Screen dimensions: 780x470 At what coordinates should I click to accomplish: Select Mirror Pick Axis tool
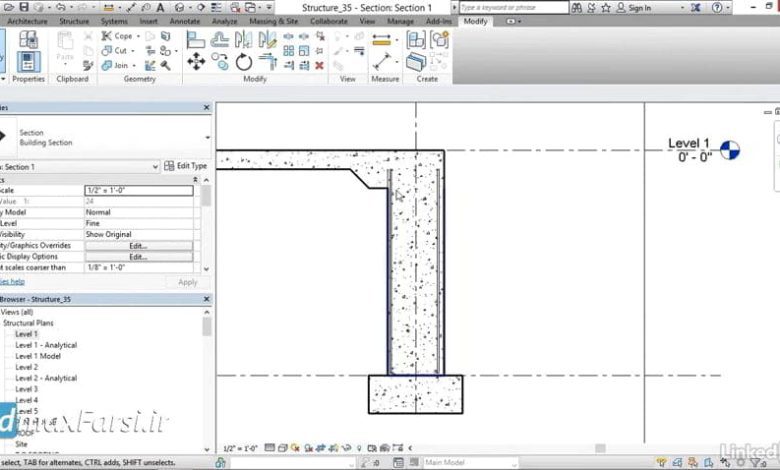(x=244, y=39)
